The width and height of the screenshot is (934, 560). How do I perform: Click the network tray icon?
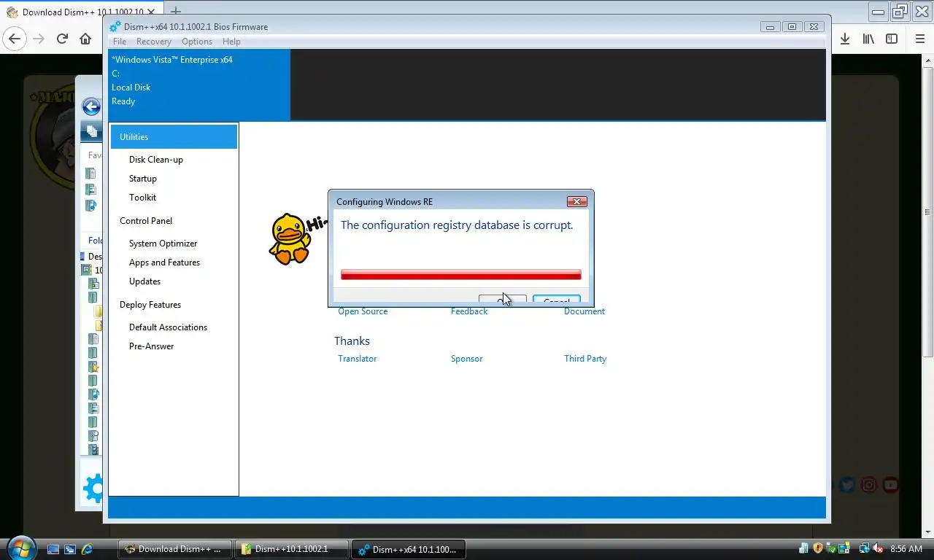point(865,548)
